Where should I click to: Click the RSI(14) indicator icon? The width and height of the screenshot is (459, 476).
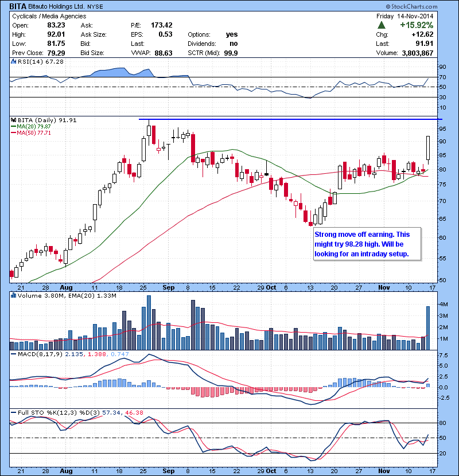coord(13,61)
